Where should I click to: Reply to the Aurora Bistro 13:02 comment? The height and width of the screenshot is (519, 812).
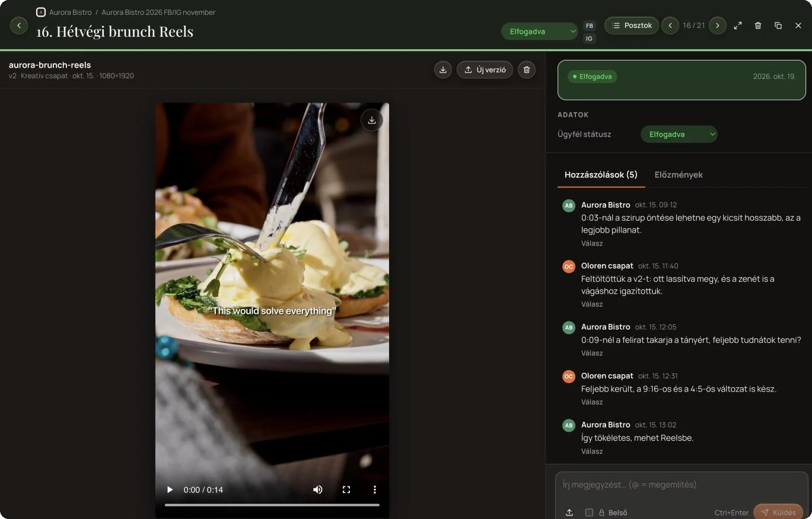592,451
